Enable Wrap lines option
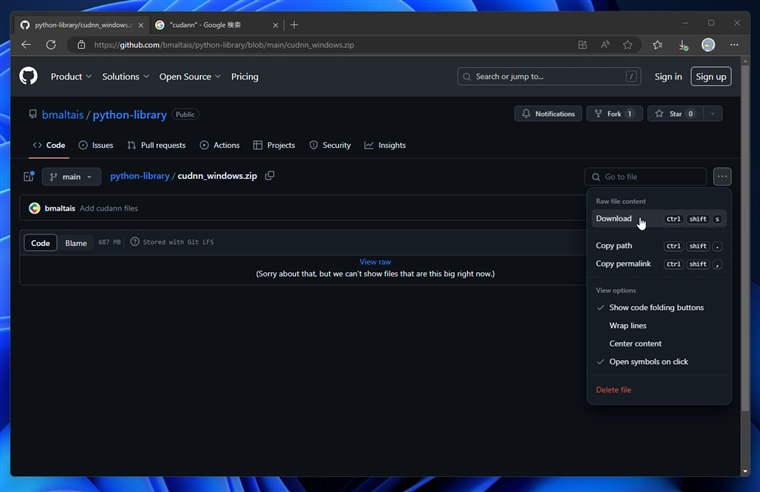This screenshot has width=760, height=492. pyautogui.click(x=628, y=325)
